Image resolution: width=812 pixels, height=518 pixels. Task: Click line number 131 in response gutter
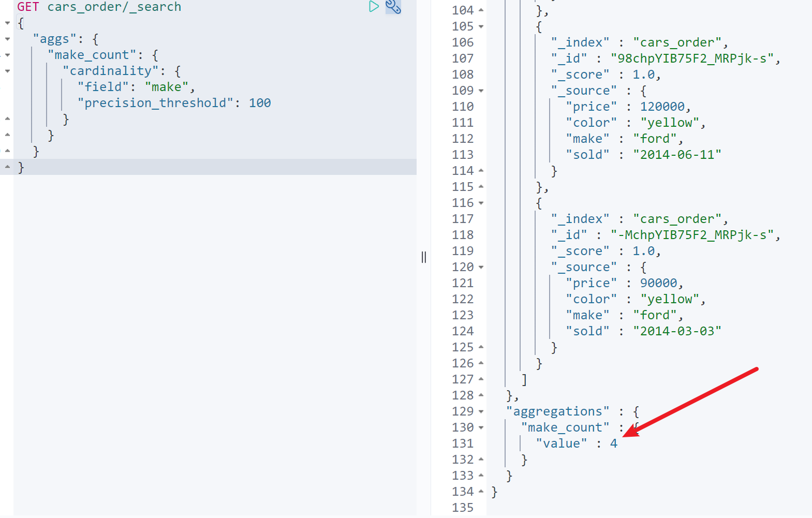[463, 443]
